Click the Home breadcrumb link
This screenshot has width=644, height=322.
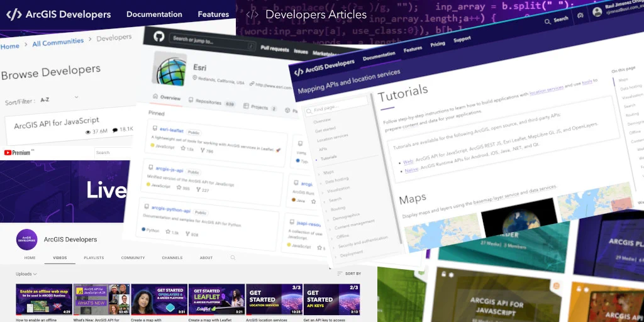10,47
